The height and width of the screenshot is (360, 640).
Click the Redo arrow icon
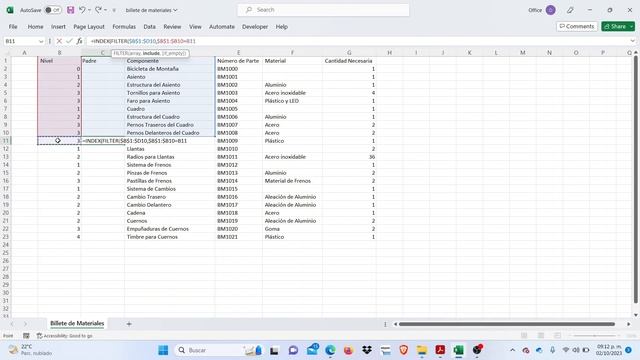click(98, 10)
